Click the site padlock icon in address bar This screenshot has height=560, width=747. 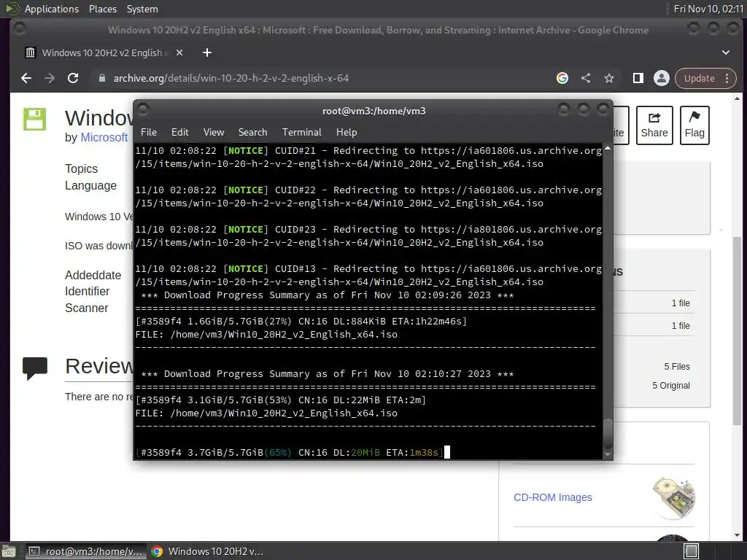101,78
